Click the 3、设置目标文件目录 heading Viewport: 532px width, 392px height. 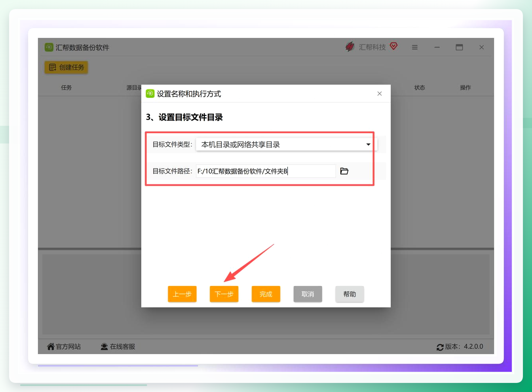click(184, 117)
